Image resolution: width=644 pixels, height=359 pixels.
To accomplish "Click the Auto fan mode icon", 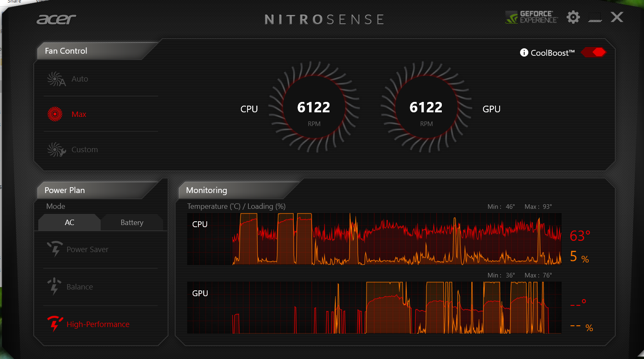I will click(x=56, y=79).
